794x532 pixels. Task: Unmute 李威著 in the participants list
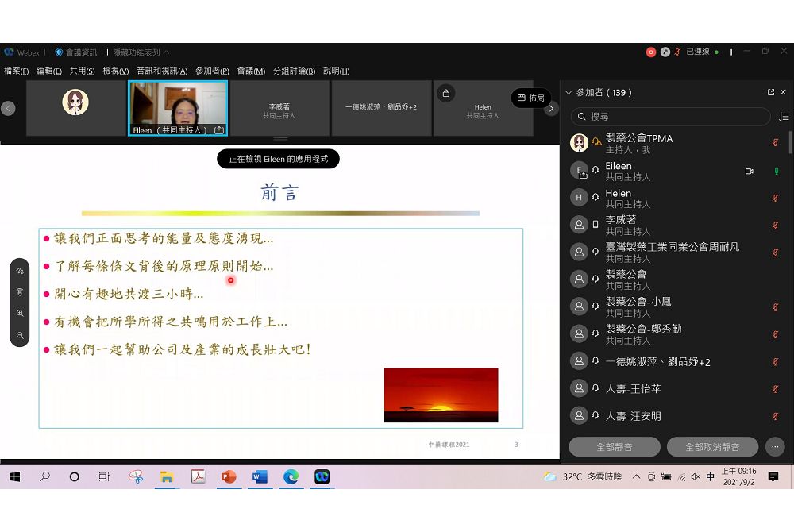(x=775, y=226)
